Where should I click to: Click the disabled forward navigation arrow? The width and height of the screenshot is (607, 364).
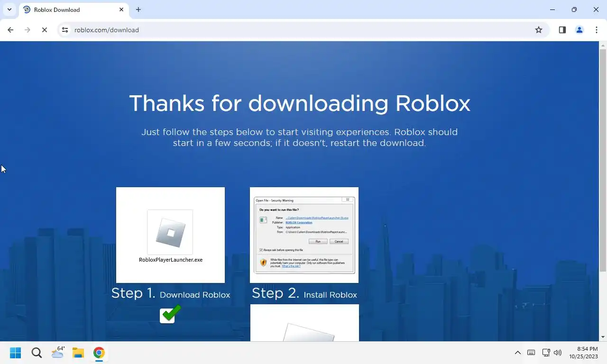pos(28,30)
